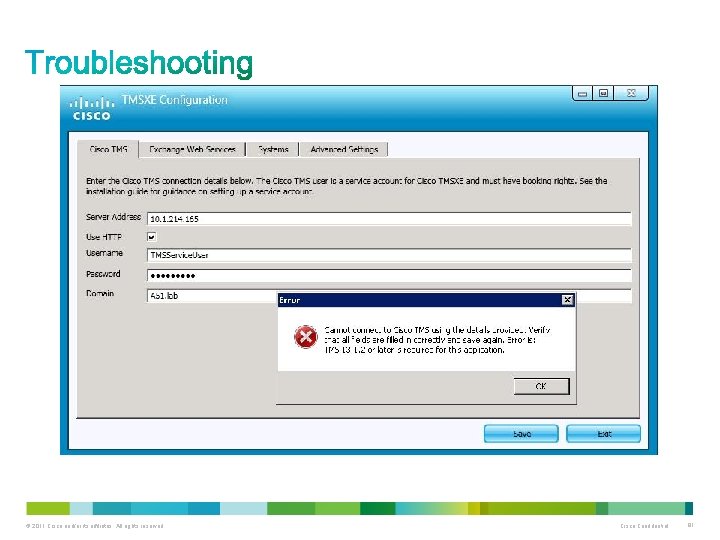Maximize the TMSXE Configuration window
The image size is (720, 540).
pos(603,93)
